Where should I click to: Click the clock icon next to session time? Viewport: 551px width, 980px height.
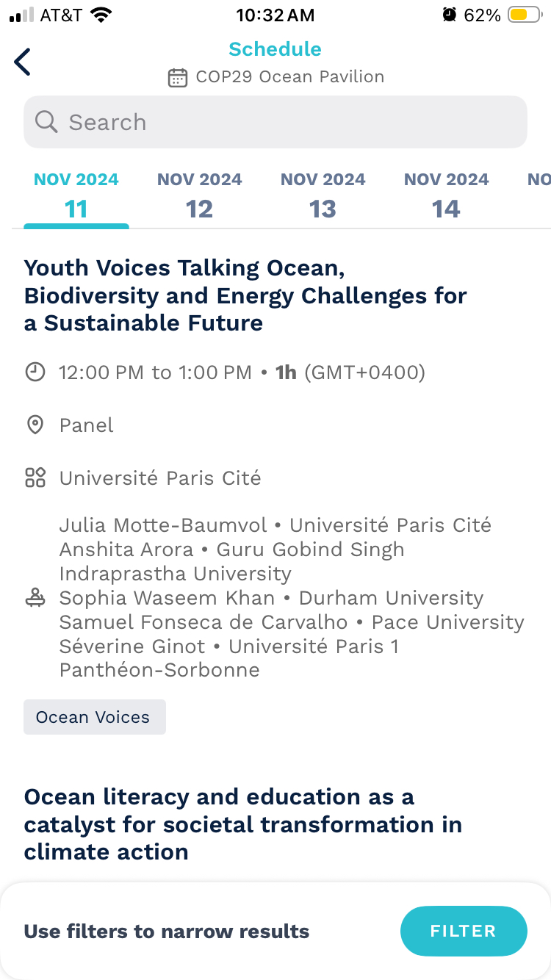(35, 372)
